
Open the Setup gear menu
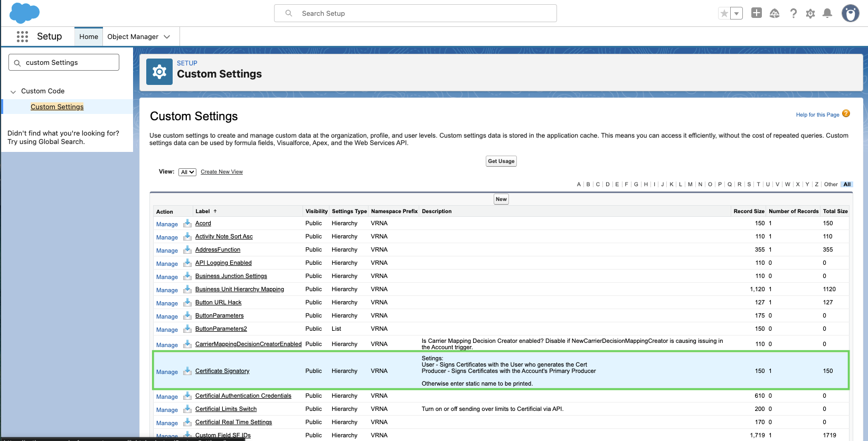(810, 14)
